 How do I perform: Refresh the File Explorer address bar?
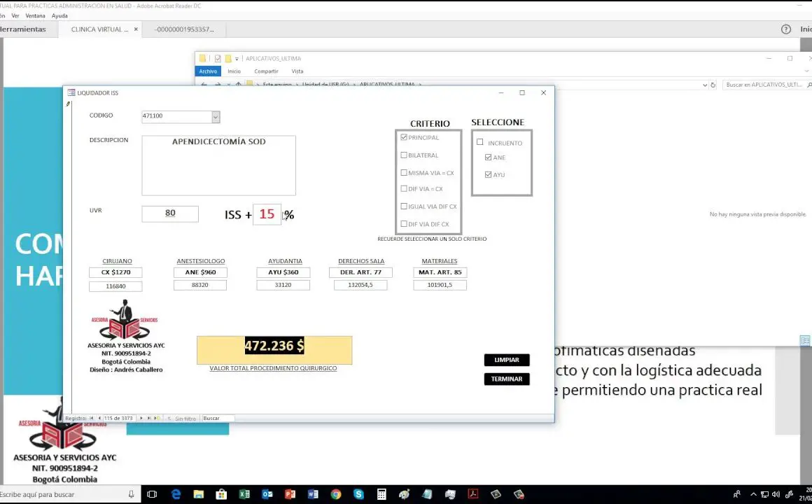[x=714, y=85]
